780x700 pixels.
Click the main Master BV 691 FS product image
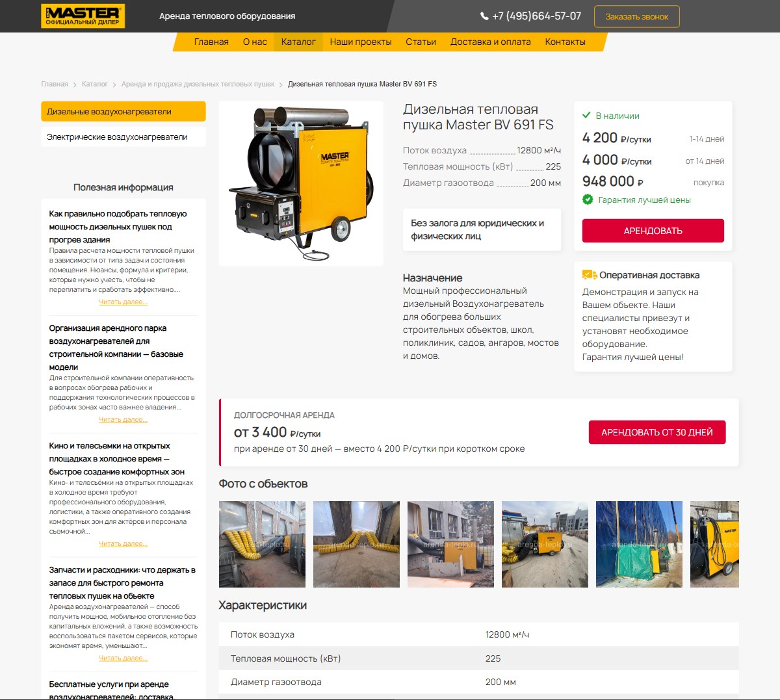click(x=301, y=183)
